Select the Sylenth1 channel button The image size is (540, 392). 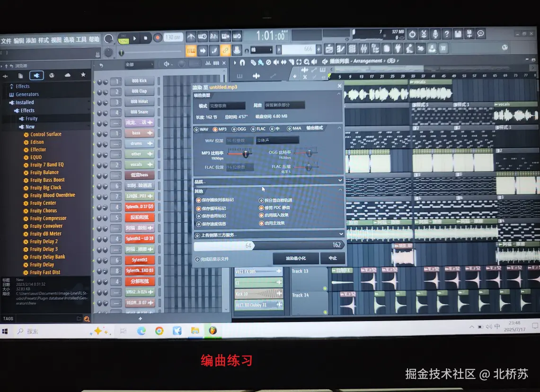[140, 260]
